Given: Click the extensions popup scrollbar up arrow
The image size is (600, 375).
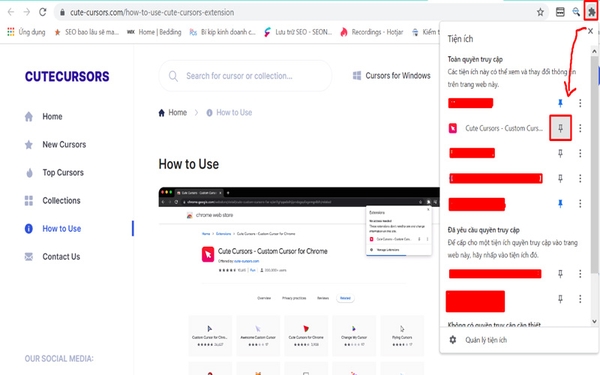Looking at the screenshot, I should click(594, 51).
